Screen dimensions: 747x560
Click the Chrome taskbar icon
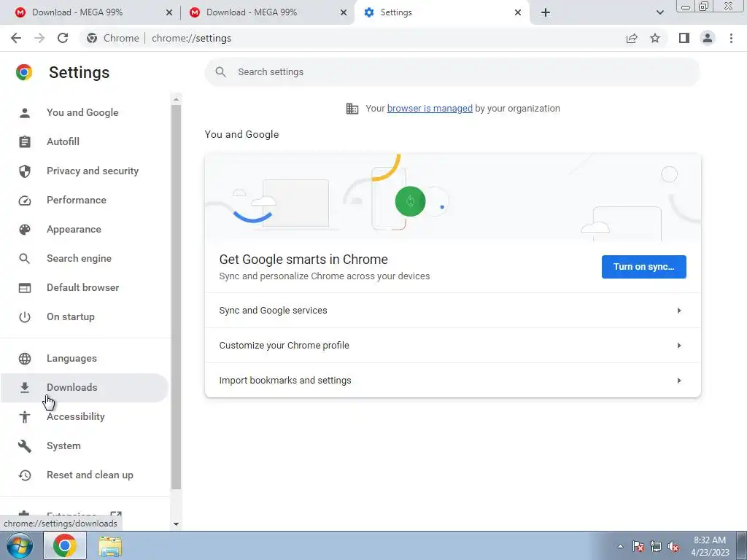(x=65, y=545)
